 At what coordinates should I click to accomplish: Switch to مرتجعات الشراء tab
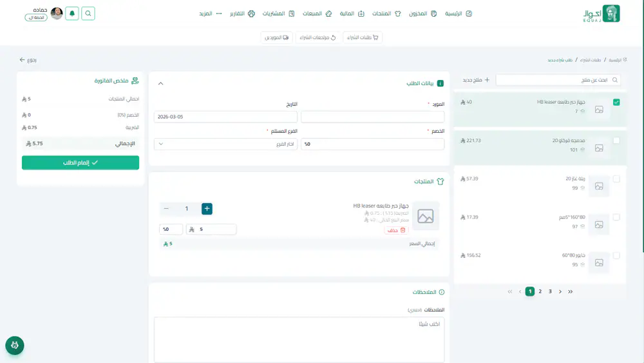(317, 37)
